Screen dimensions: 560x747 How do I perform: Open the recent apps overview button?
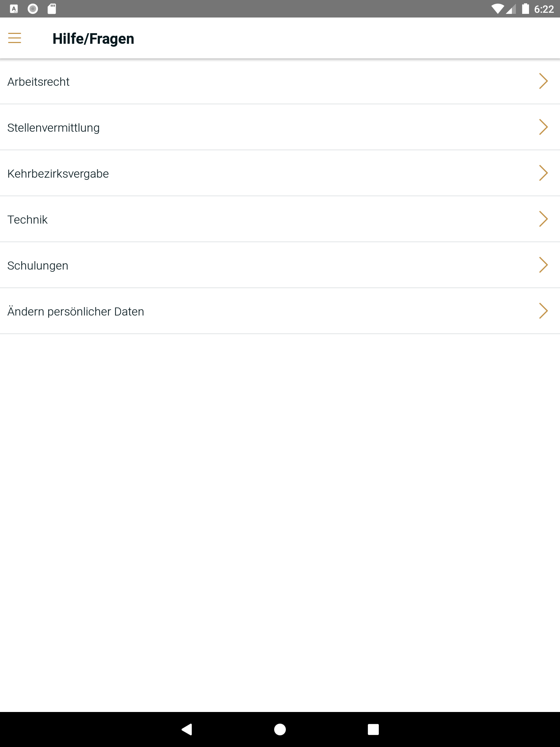(x=373, y=729)
